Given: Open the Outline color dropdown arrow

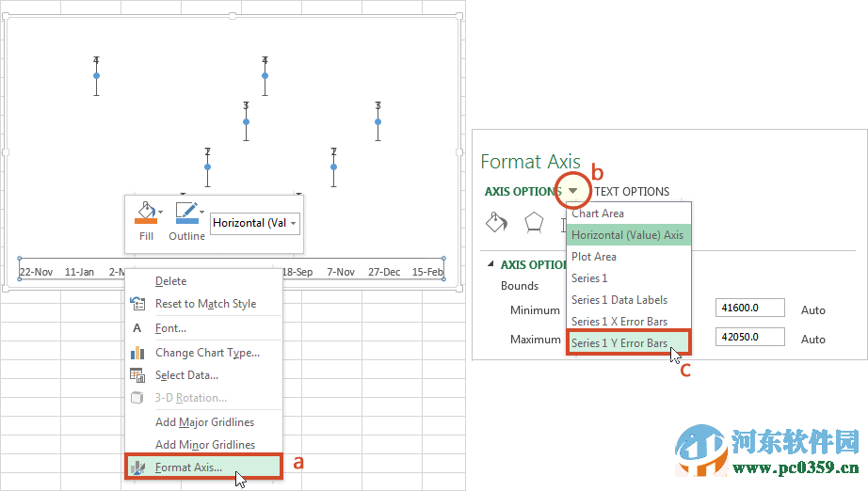Looking at the screenshot, I should coord(202,213).
